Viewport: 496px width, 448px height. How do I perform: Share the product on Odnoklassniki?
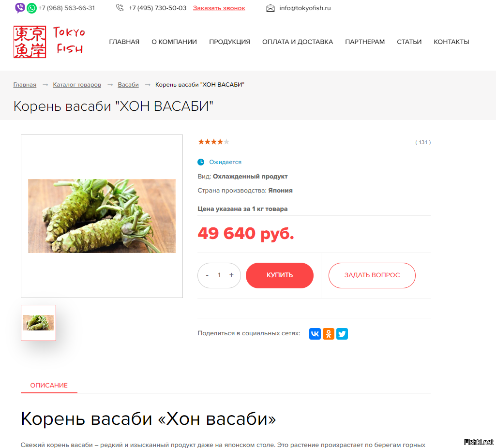pos(329,333)
